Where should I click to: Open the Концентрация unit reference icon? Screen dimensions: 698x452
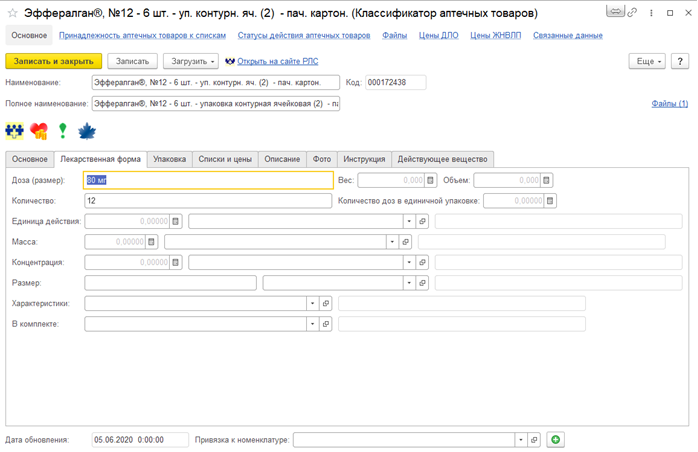(x=422, y=262)
